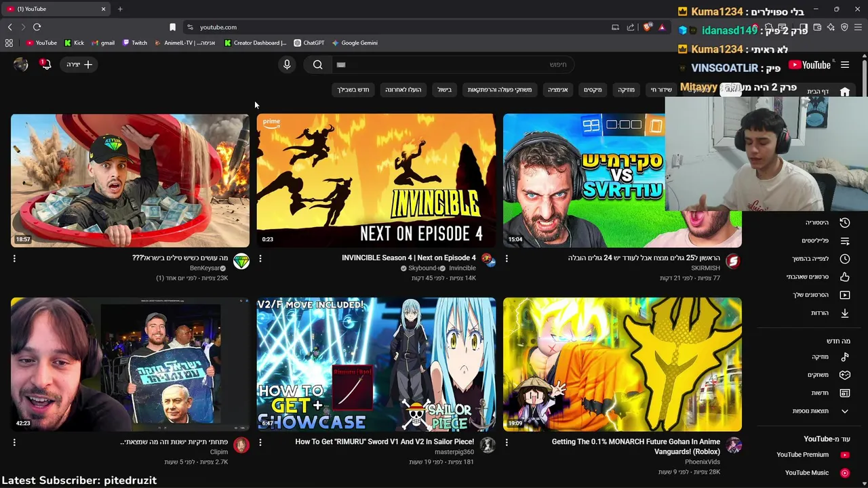This screenshot has width=868, height=488.
Task: Open three-dot menu for BenKeysar video
Action: pyautogui.click(x=14, y=258)
